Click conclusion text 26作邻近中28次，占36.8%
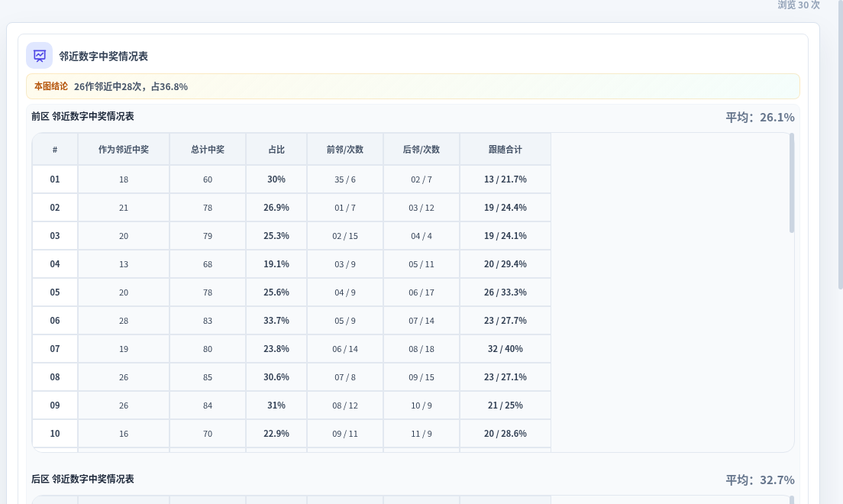 [x=131, y=86]
